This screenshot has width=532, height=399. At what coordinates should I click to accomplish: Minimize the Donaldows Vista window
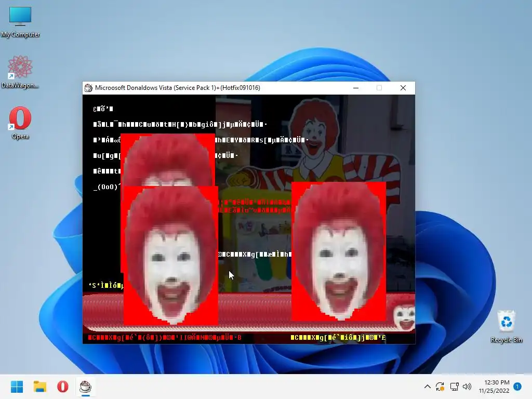pos(356,88)
